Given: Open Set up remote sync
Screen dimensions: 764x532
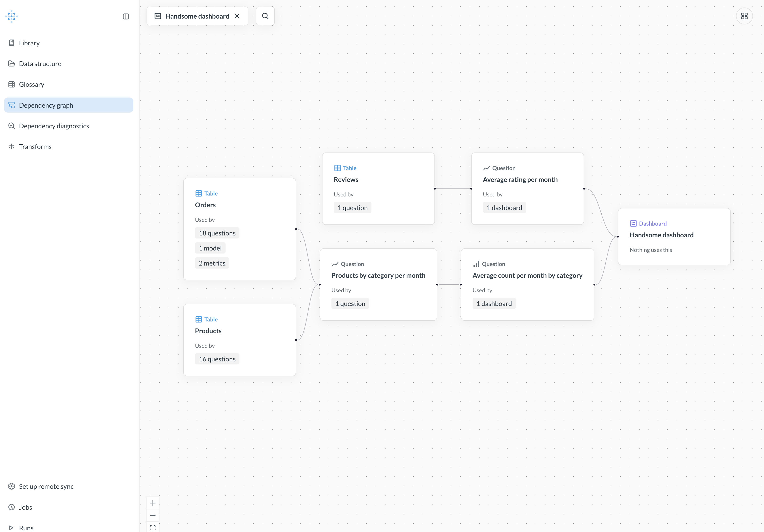Looking at the screenshot, I should [46, 486].
